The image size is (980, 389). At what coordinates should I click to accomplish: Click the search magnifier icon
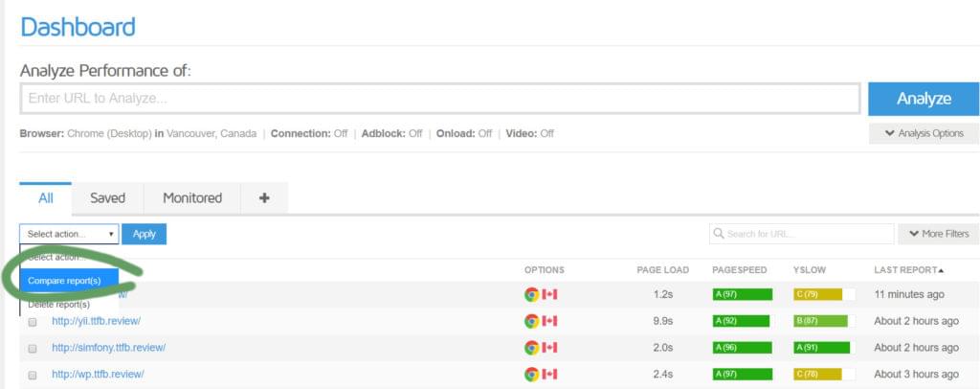point(718,234)
